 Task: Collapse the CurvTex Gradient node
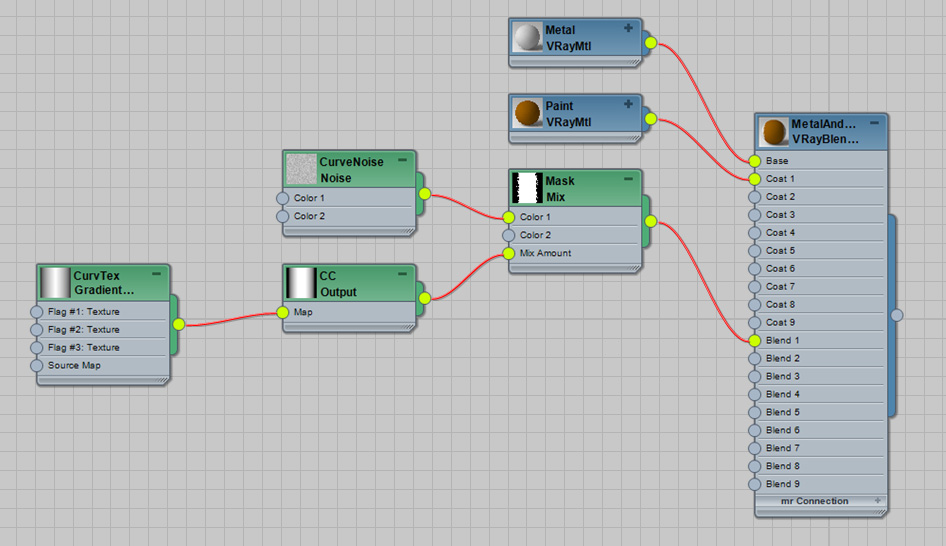(156, 274)
